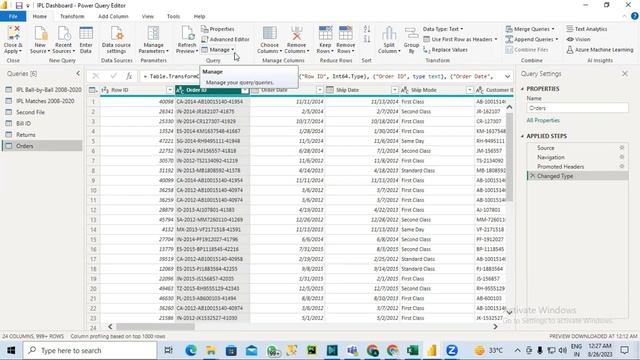Open the Ship Mode column filter dropdown
The image size is (640, 360).
[469, 90]
